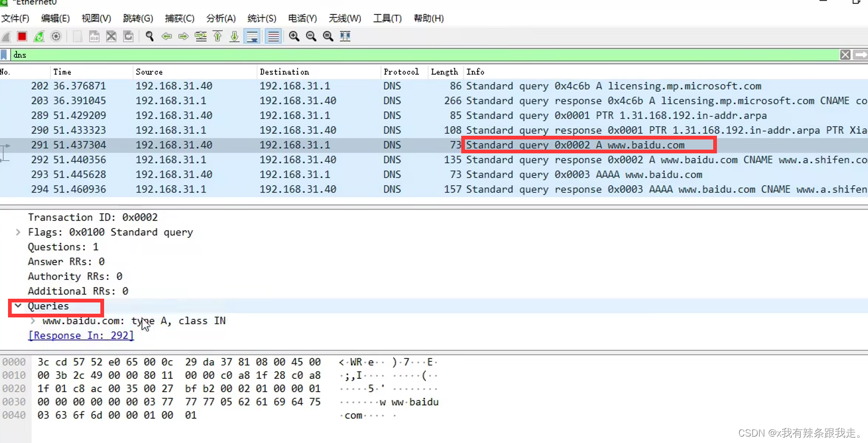This screenshot has height=443, width=868.
Task: Expand the www.baidu.com type A query
Action: tap(33, 321)
